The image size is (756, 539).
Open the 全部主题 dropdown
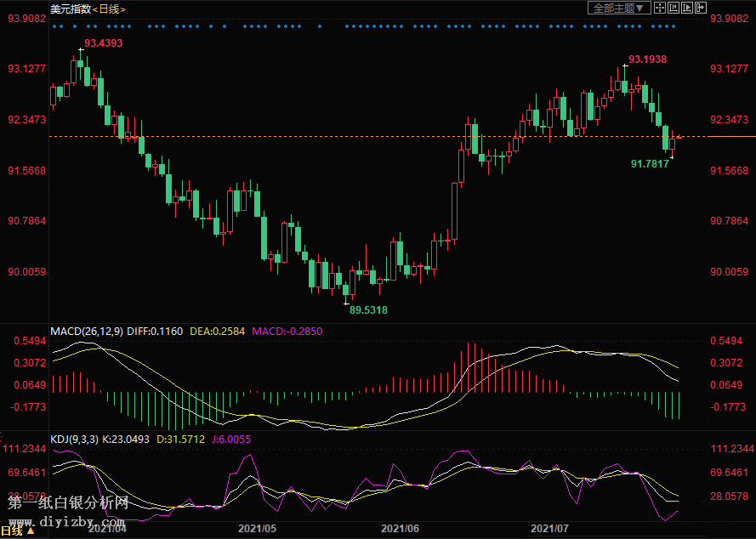point(619,8)
